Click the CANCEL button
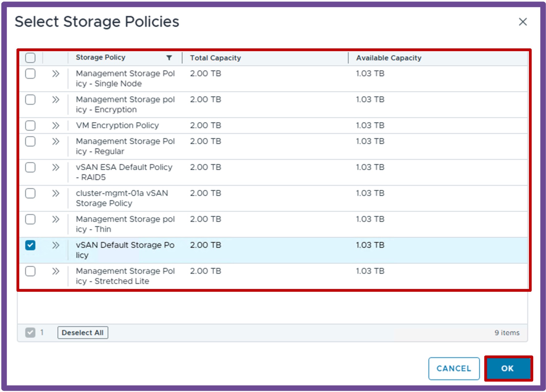The image size is (546, 392). [454, 368]
